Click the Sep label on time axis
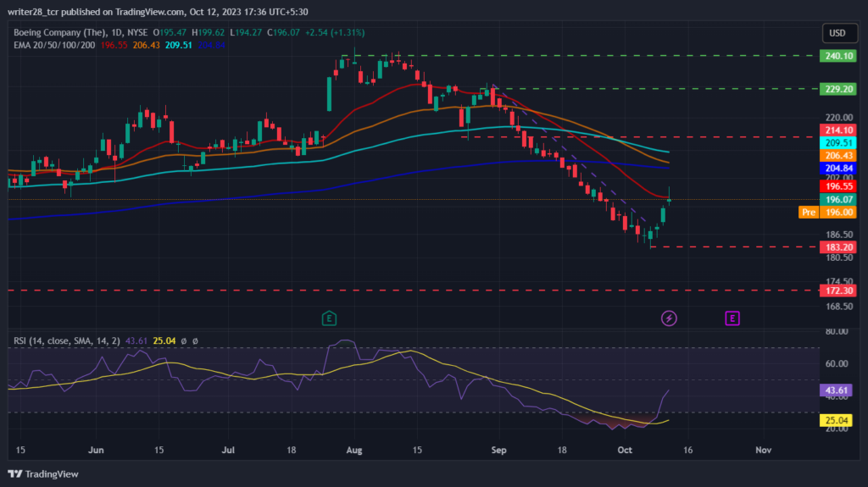 click(498, 450)
